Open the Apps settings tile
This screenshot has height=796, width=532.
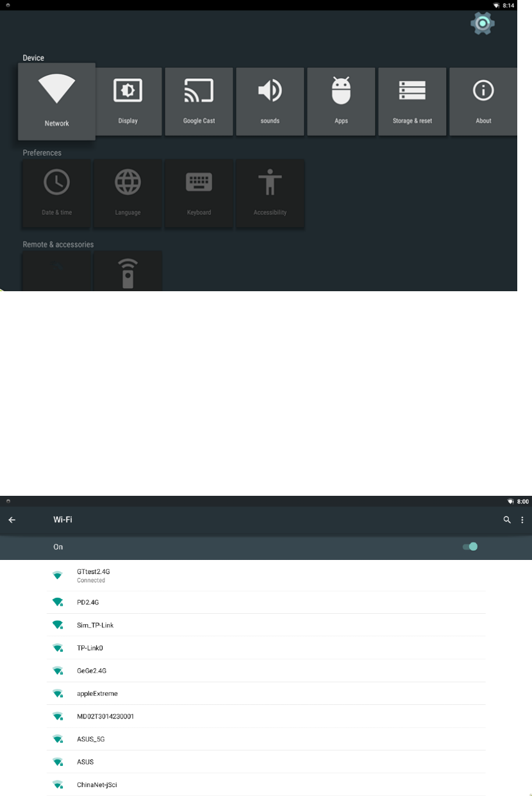click(x=341, y=101)
